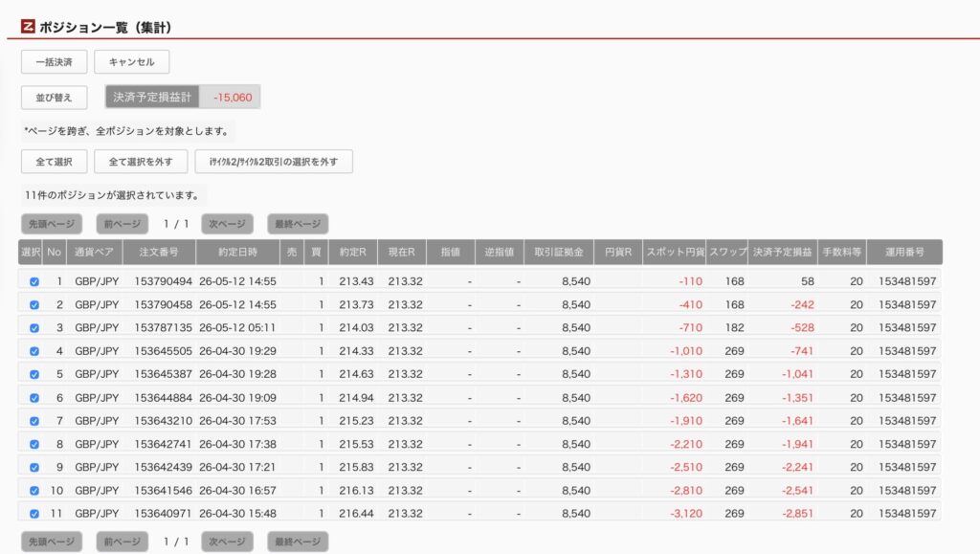Click the 全て選択 button
Screen dimensions: 980x554
pyautogui.click(x=54, y=162)
